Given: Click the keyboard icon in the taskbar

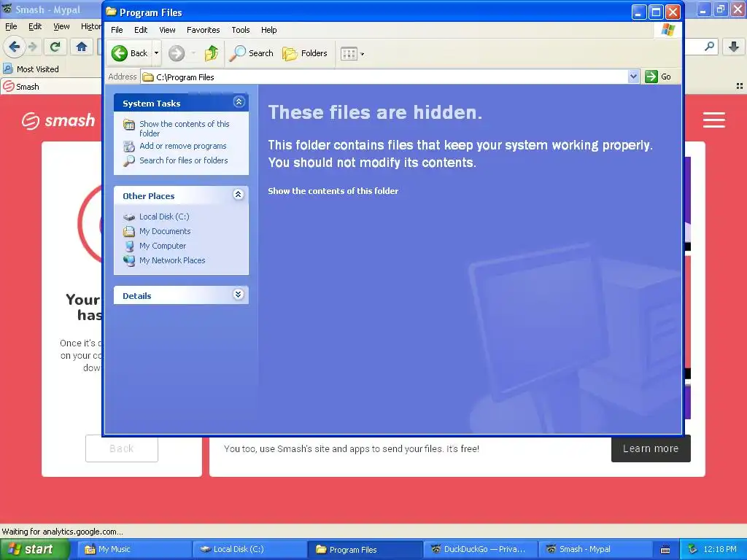Looking at the screenshot, I should pyautogui.click(x=665, y=550).
